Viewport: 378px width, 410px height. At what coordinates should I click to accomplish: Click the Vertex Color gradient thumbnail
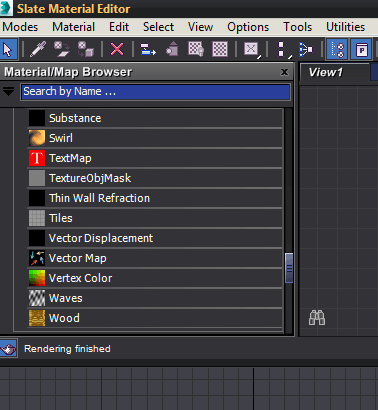(x=37, y=278)
